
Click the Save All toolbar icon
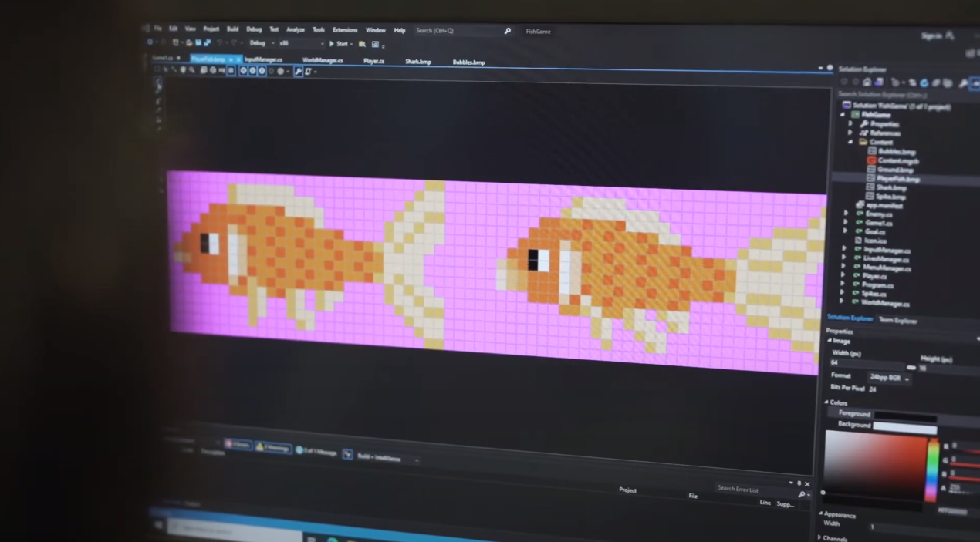(208, 43)
